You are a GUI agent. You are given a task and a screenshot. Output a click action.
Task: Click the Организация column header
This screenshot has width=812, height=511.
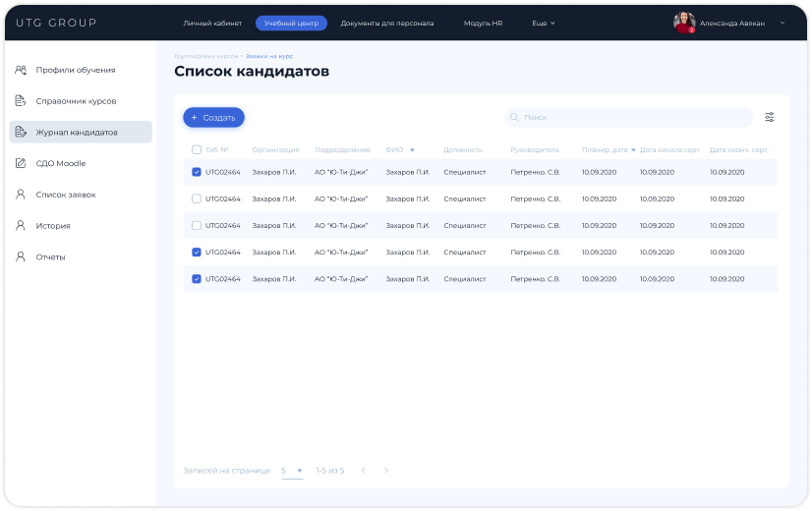tap(275, 150)
